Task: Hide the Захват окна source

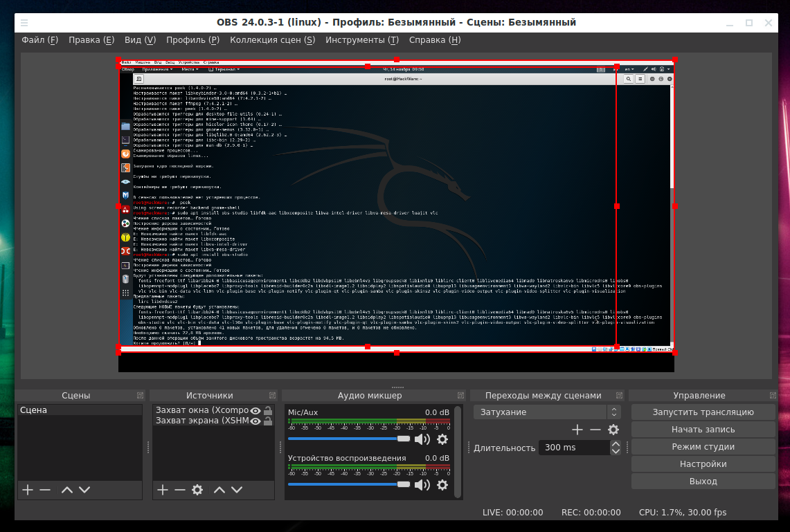Action: click(255, 410)
